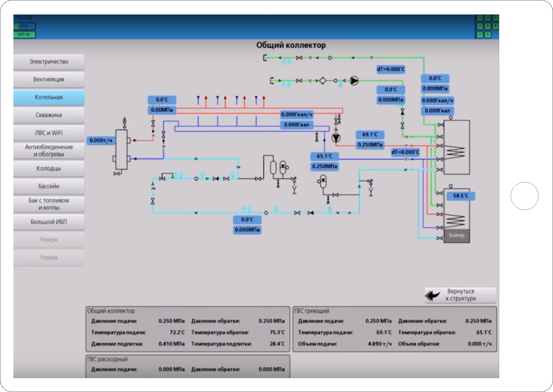Screen dimensions: 553x392
Task: Go to ЛВС и WiFi
Action: point(49,133)
